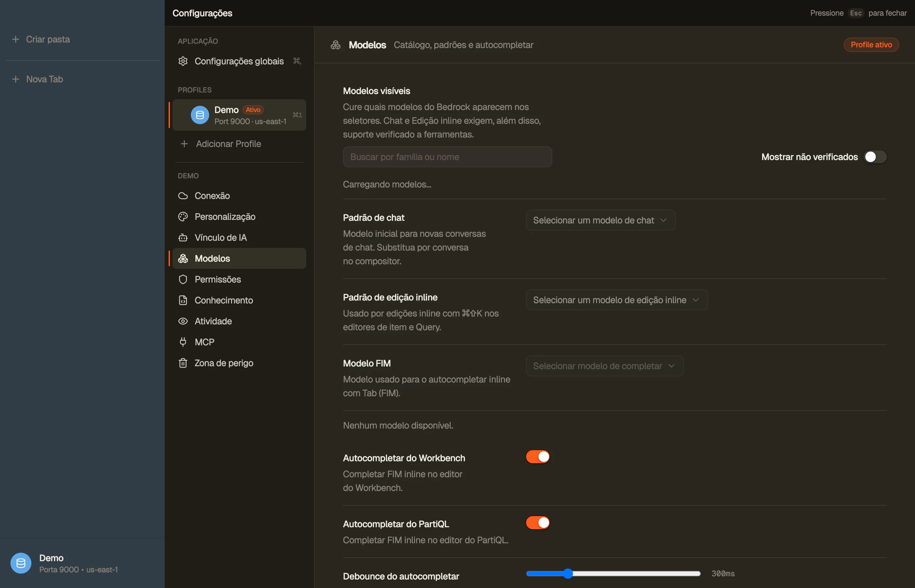
Task: Click the trash icon for Zona de perigo
Action: pyautogui.click(x=183, y=363)
